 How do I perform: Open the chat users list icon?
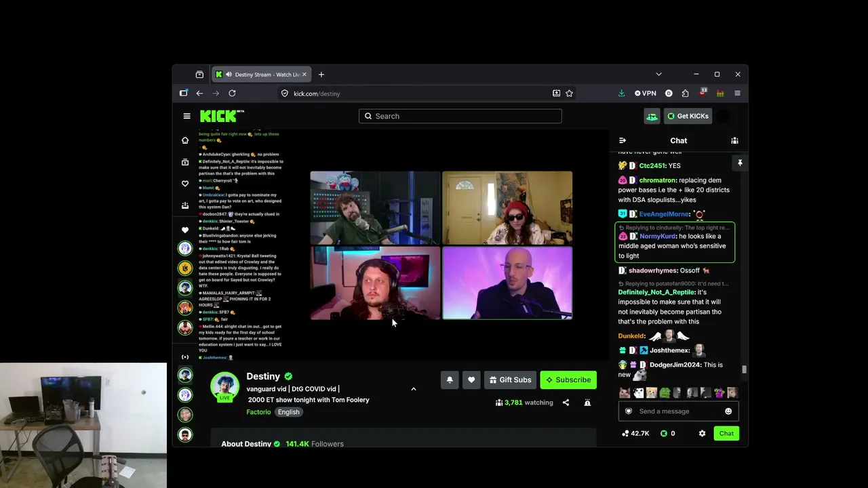734,141
